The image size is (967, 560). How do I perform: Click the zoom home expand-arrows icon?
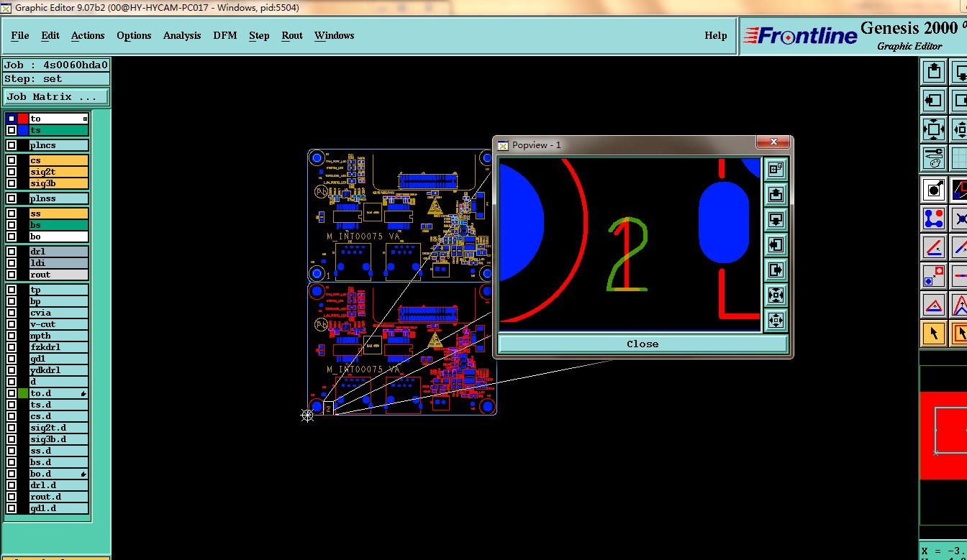point(934,129)
